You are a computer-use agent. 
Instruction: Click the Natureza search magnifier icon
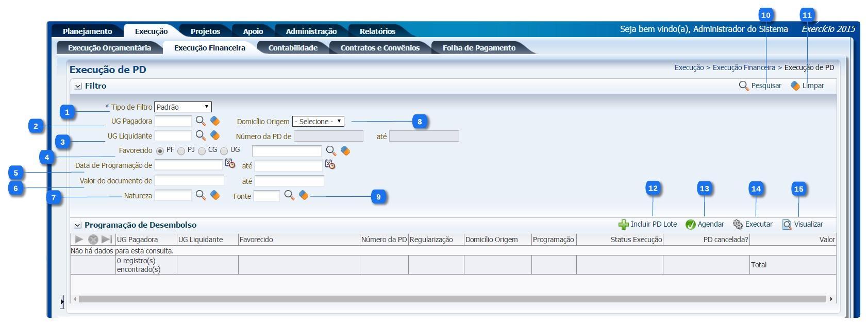[201, 195]
